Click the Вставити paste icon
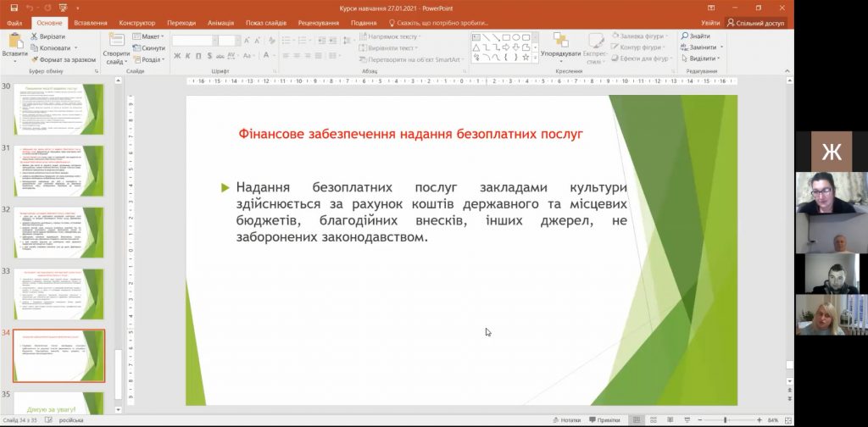 pyautogui.click(x=14, y=41)
